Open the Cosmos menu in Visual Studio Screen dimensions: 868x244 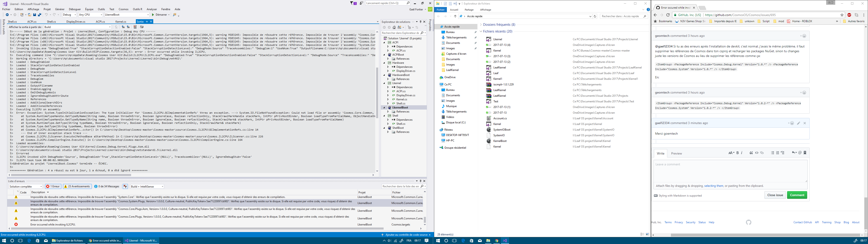coord(124,9)
